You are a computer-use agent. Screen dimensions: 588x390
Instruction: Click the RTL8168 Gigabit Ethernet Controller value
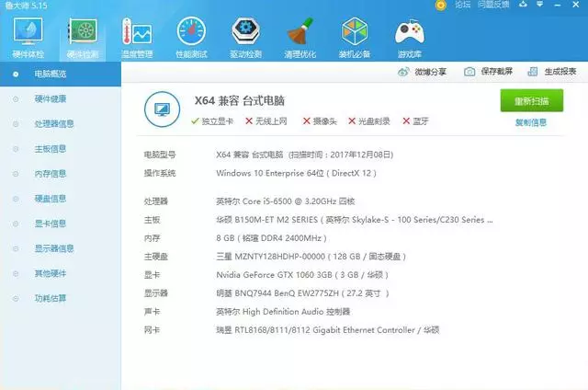click(327, 330)
